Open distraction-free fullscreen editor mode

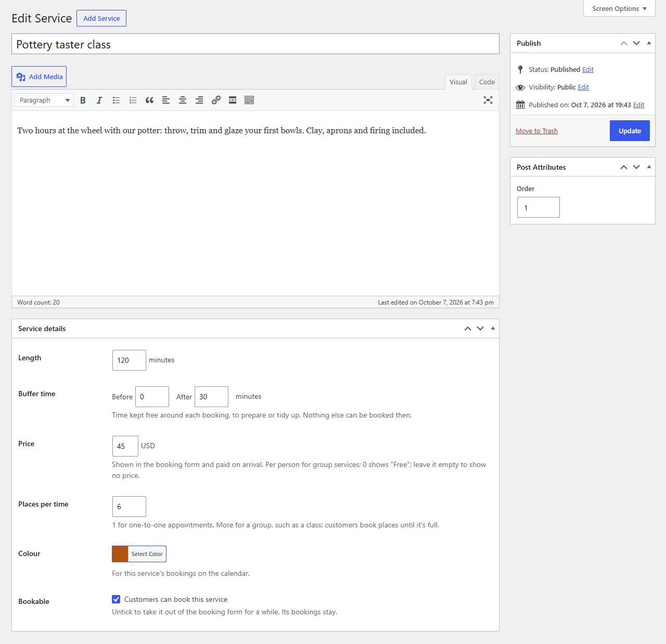(488, 100)
